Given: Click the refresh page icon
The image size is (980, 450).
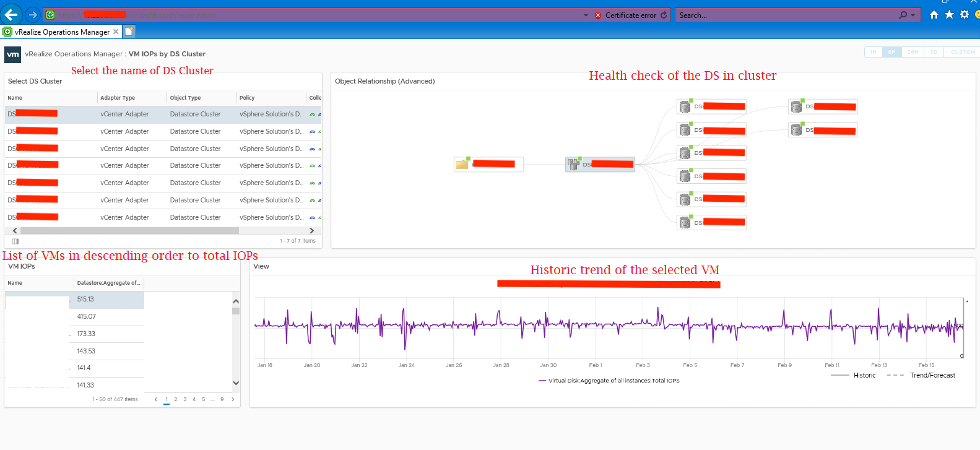Looking at the screenshot, I should click(x=664, y=15).
